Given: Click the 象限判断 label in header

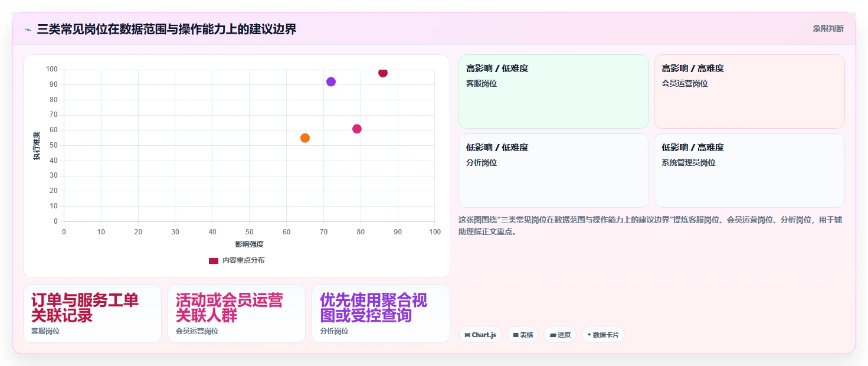Looking at the screenshot, I should click(828, 28).
